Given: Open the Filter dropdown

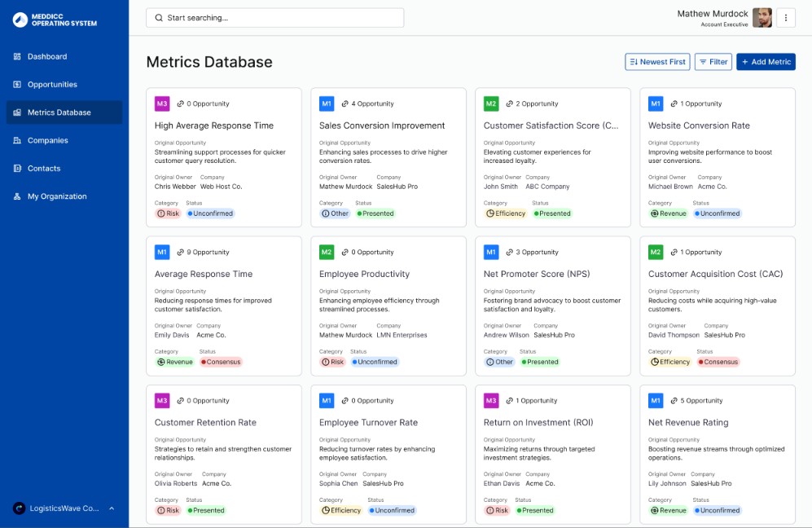Looking at the screenshot, I should (x=713, y=61).
